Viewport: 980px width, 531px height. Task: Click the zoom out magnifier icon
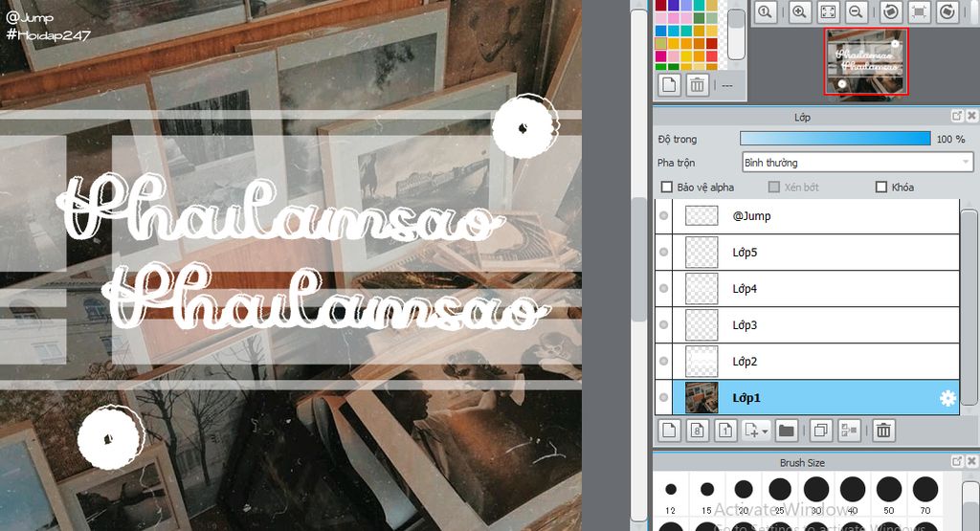pos(857,11)
